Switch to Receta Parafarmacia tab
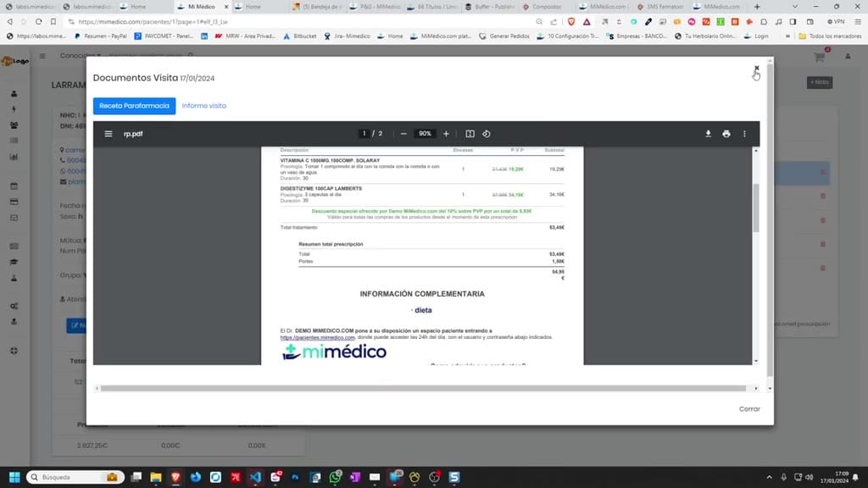Viewport: 868px width, 488px height. (135, 106)
